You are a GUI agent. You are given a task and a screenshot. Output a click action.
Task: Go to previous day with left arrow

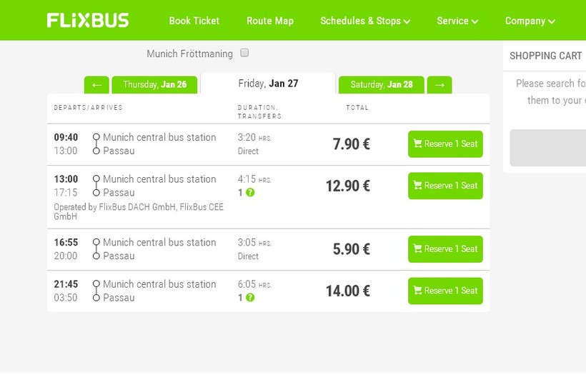tap(96, 85)
